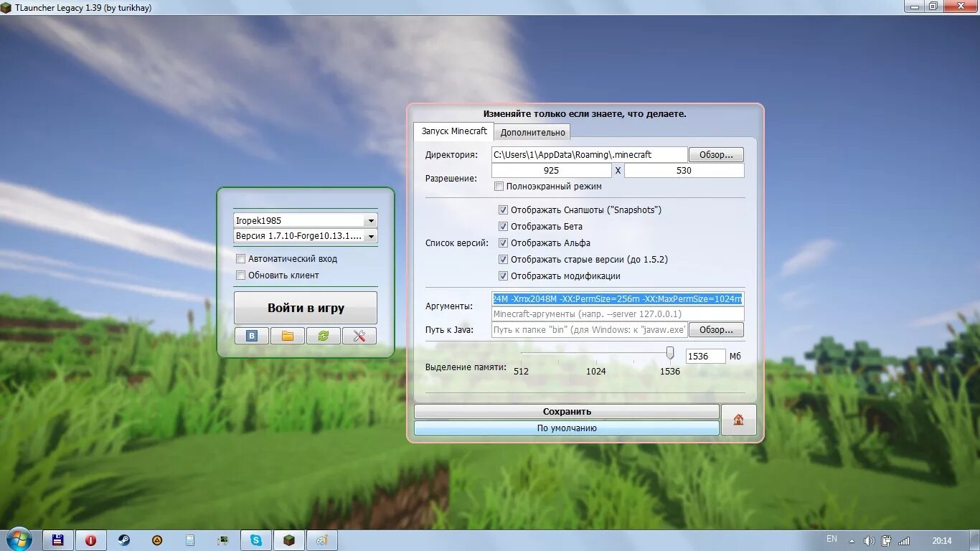Click Обзор next to the Java path

pyautogui.click(x=716, y=330)
